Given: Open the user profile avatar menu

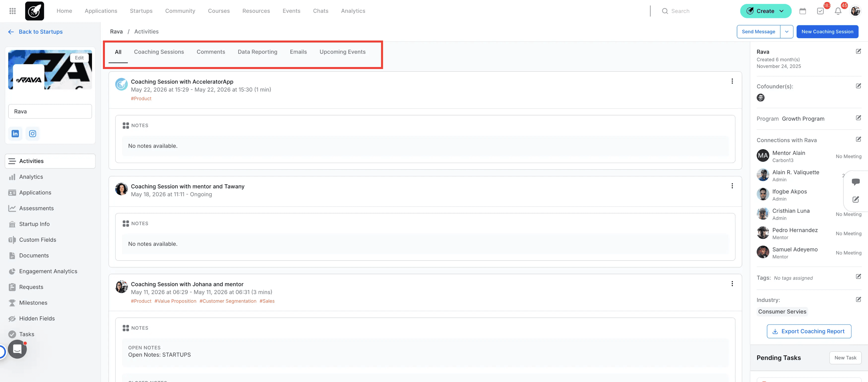Looking at the screenshot, I should point(856,11).
